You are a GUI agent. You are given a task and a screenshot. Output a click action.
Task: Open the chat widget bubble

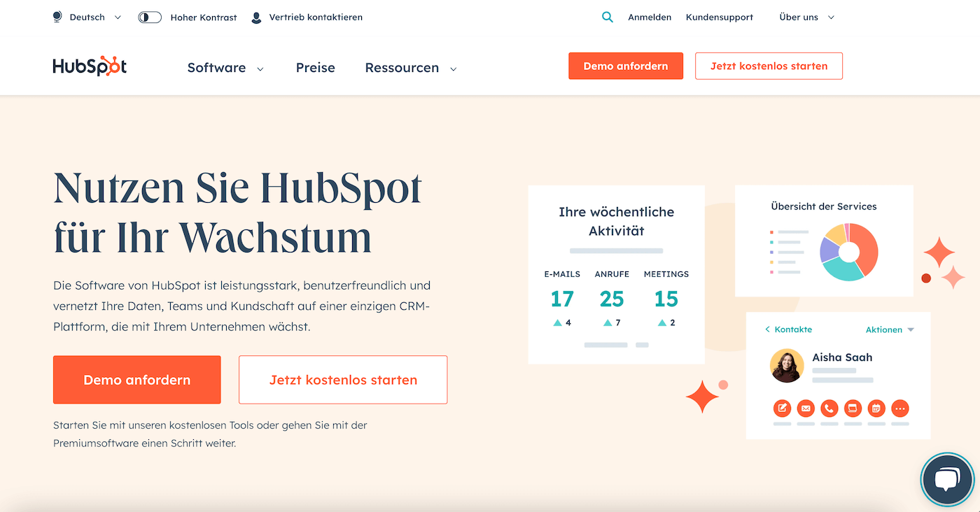[947, 479]
